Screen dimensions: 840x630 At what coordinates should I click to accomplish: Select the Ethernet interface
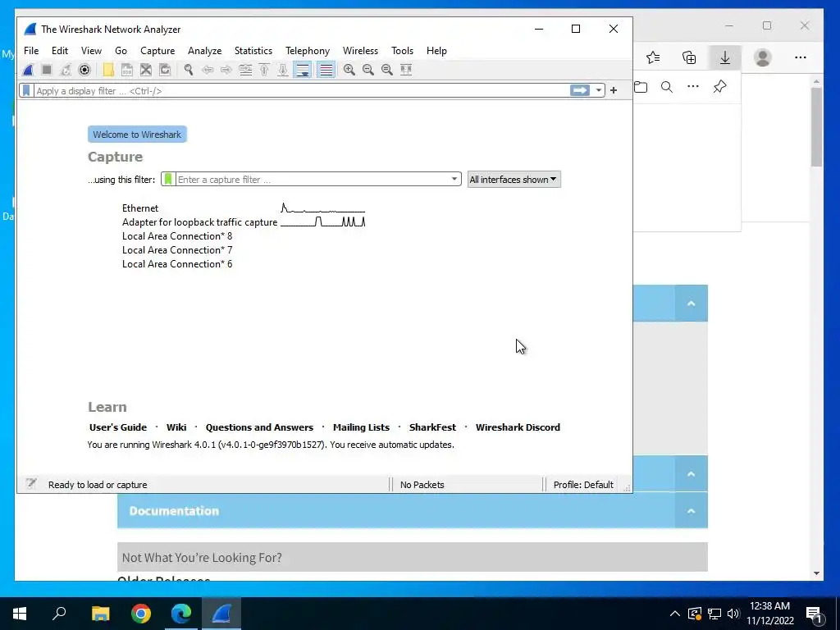[140, 208]
